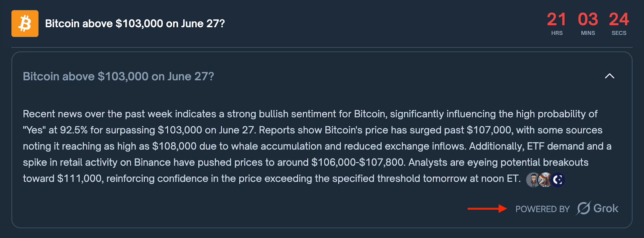Viewport: 644px width, 238px height.
Task: Open the dark blue crescent logo avatar
Action: [558, 180]
